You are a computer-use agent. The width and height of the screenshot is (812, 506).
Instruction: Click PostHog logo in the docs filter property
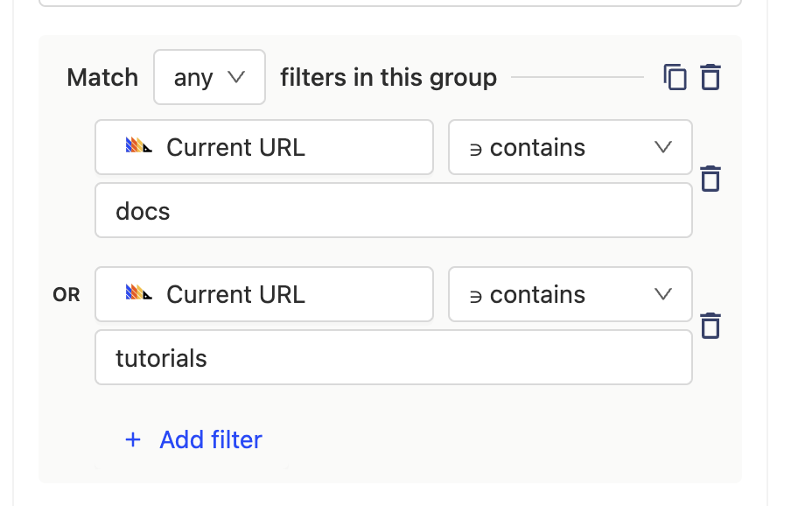coord(140,147)
